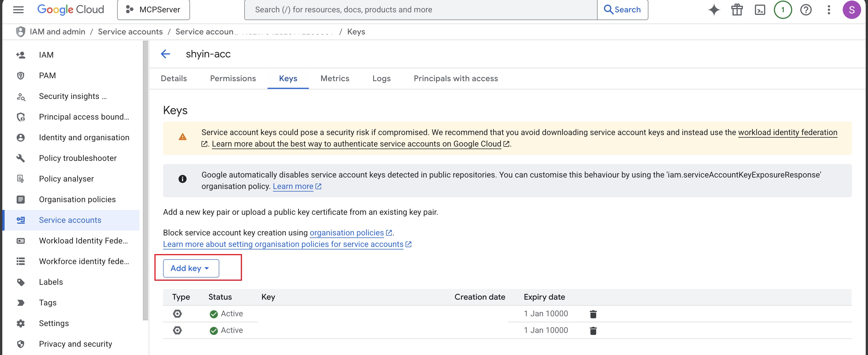
Task: Switch to the Metrics tab
Action: pos(335,78)
